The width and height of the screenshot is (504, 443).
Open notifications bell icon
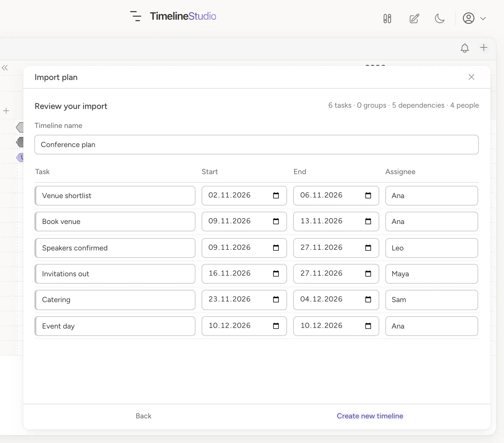coord(465,48)
